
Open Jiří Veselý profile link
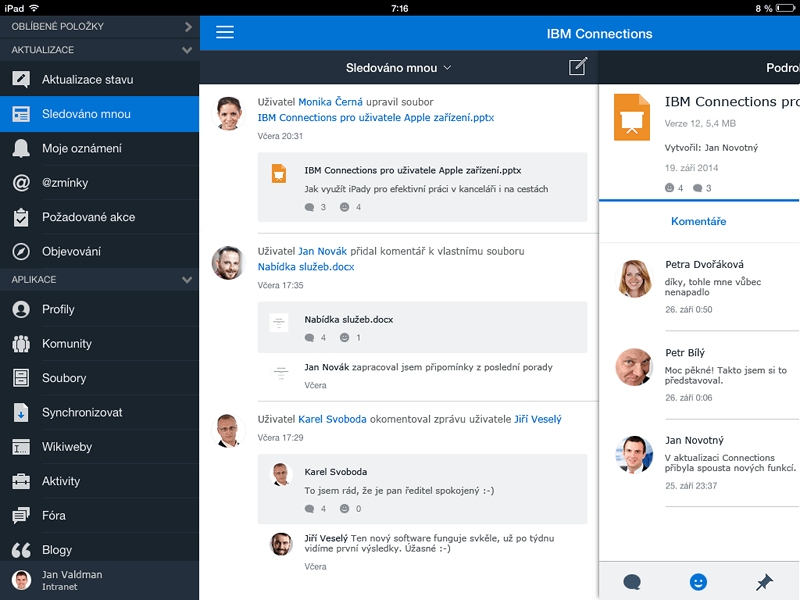pyautogui.click(x=538, y=419)
